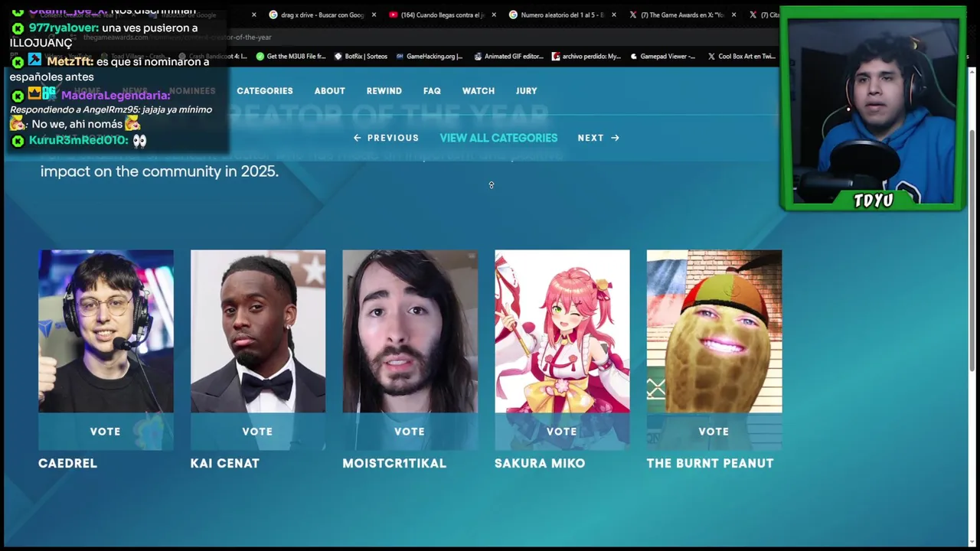Click the KAI CENAT name label
Screen dimensions: 980x551
[x=224, y=463]
